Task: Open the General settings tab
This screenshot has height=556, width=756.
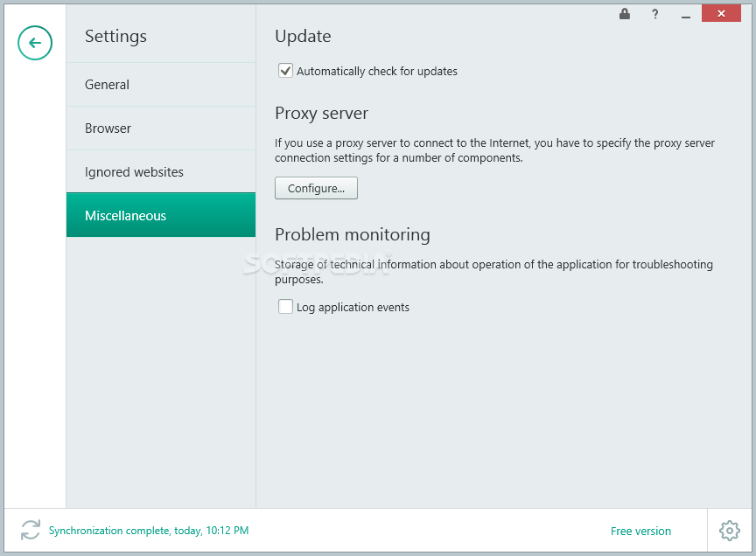Action: pyautogui.click(x=161, y=85)
